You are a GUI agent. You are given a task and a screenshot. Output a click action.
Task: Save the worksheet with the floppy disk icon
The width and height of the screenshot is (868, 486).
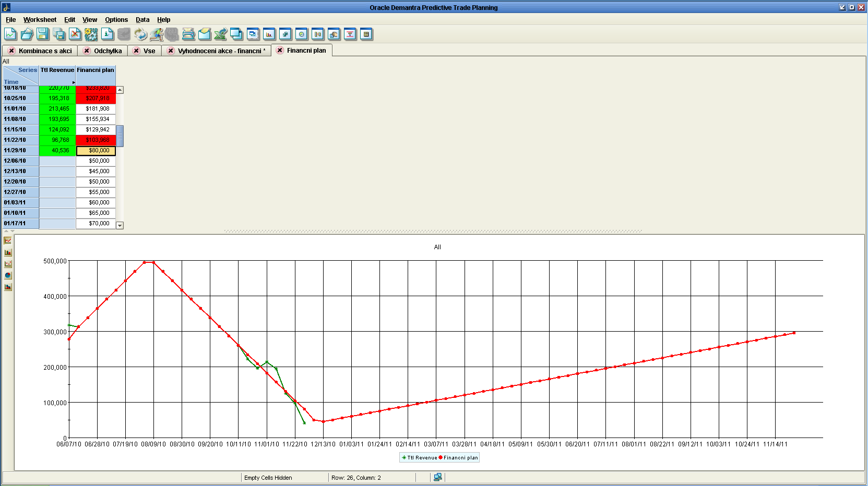tap(43, 34)
